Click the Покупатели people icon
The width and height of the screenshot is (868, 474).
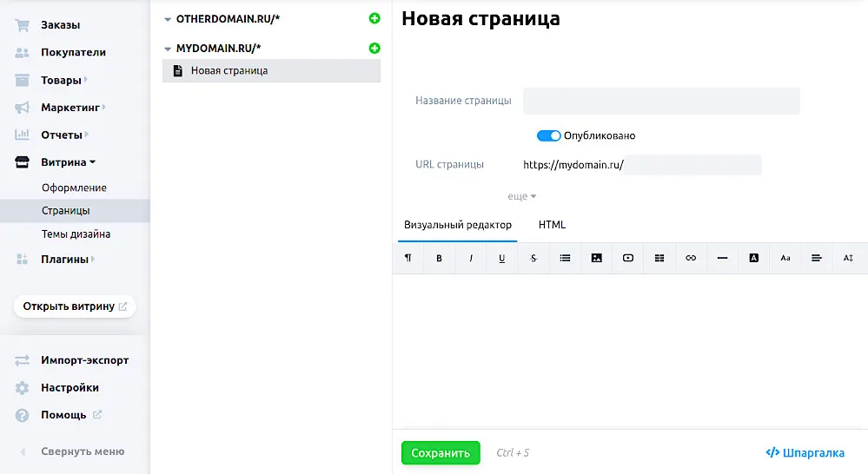point(22,53)
